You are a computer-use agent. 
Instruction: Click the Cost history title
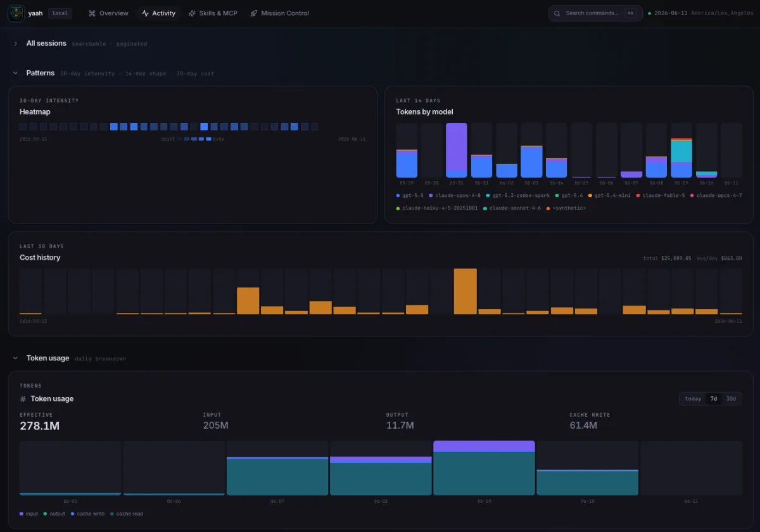pos(40,258)
